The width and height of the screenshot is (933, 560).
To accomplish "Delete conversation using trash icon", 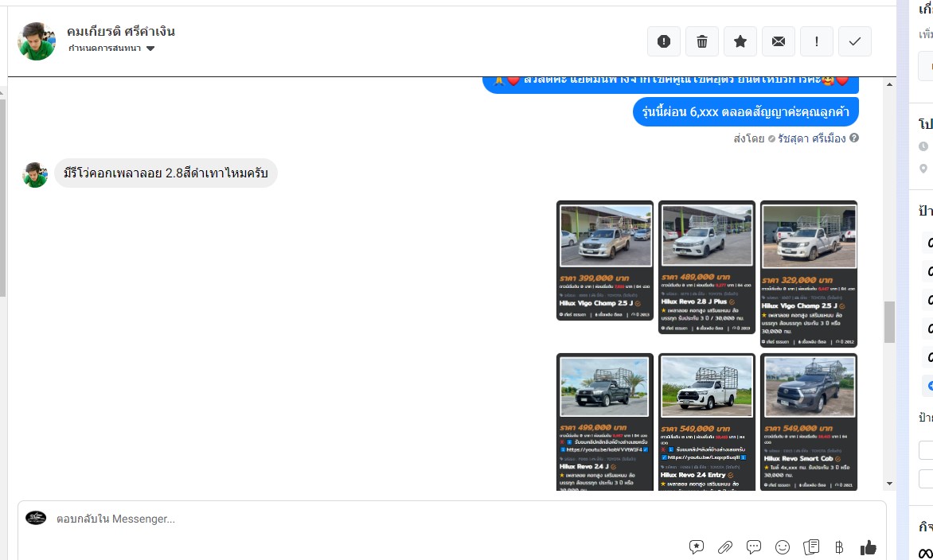I will point(702,41).
